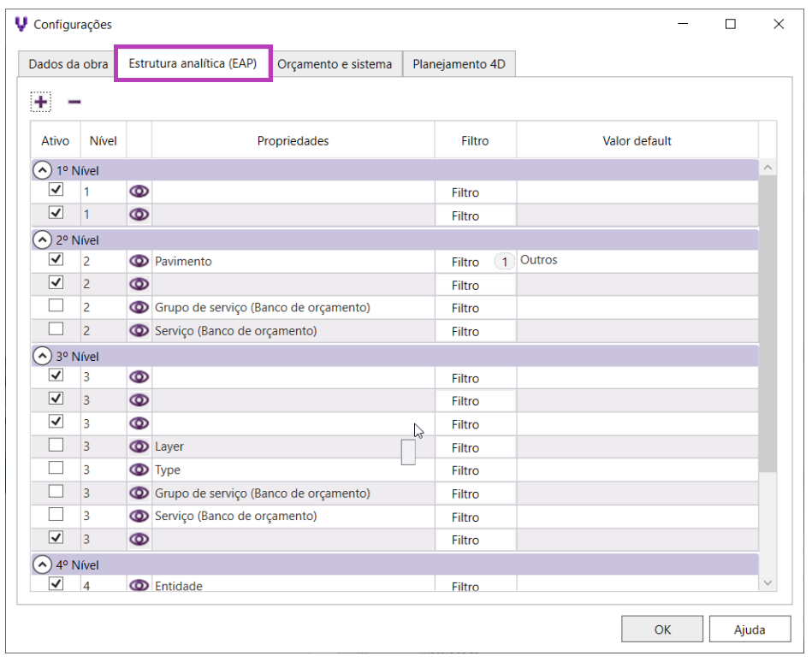Click the eye icon in Pavimento row

(x=139, y=261)
